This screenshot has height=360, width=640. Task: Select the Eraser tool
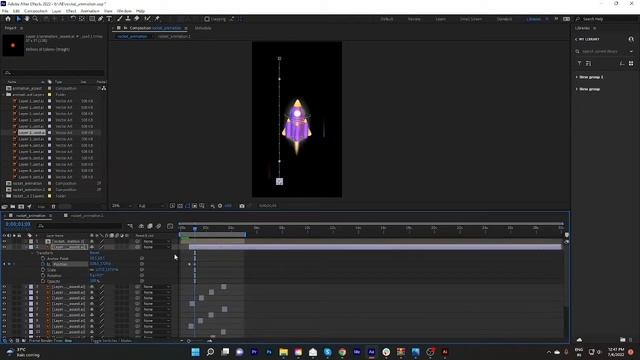[137, 19]
